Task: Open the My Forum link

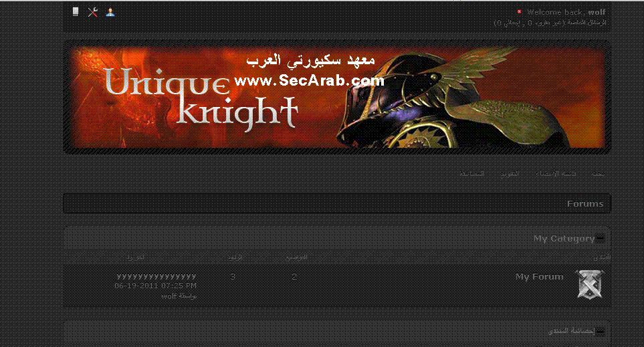Action: 539,277
